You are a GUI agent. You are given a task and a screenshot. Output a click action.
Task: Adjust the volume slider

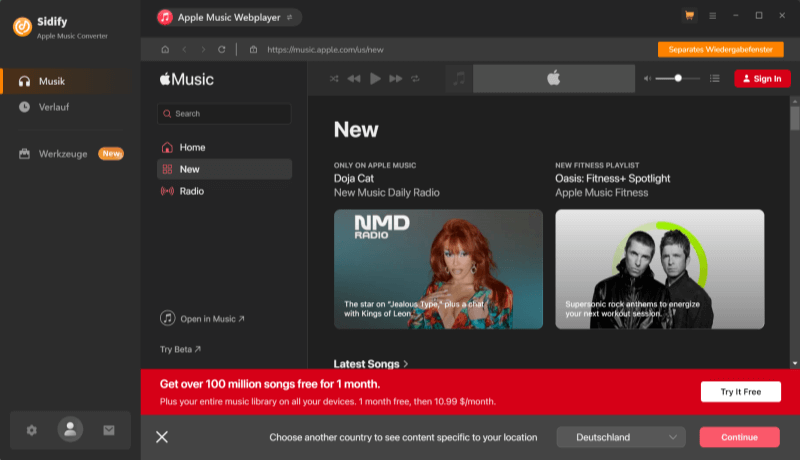click(x=678, y=79)
